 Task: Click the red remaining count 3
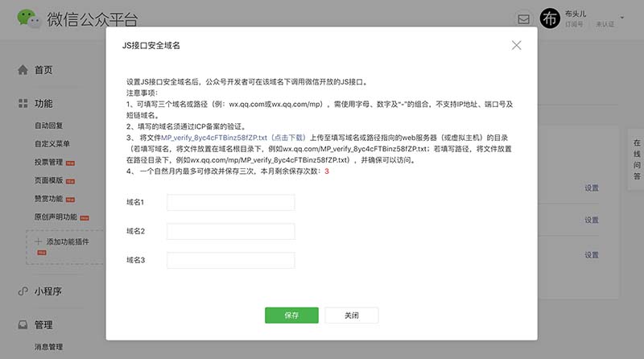pos(327,171)
